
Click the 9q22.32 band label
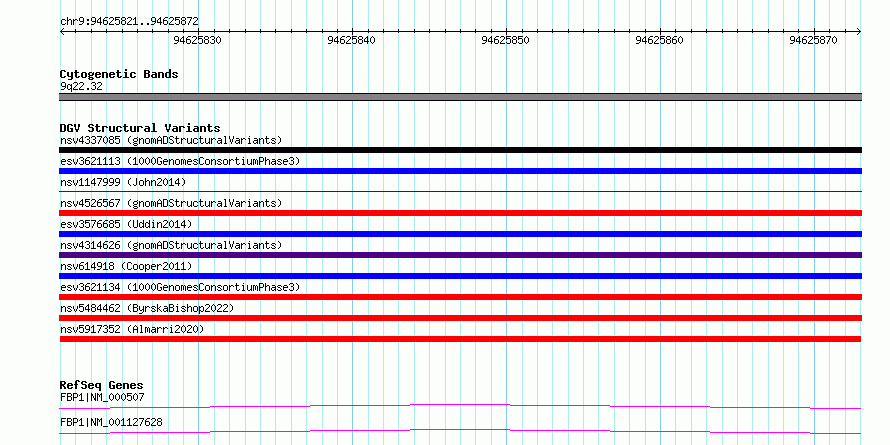81,87
